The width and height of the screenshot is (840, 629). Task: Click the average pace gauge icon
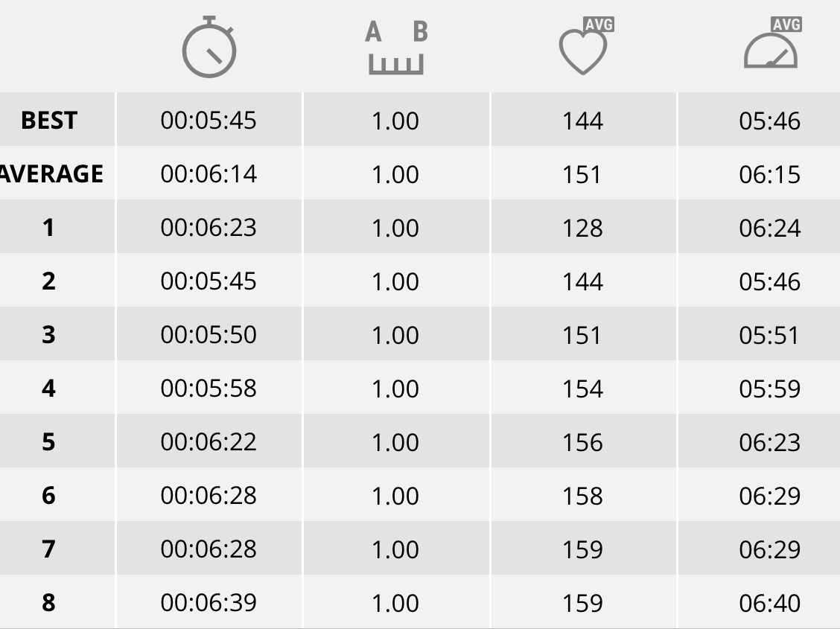[x=772, y=43]
